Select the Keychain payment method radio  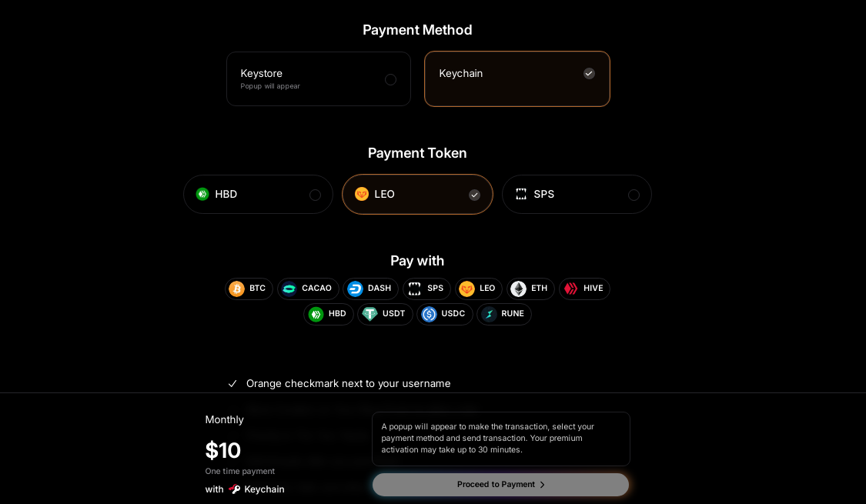tap(589, 74)
